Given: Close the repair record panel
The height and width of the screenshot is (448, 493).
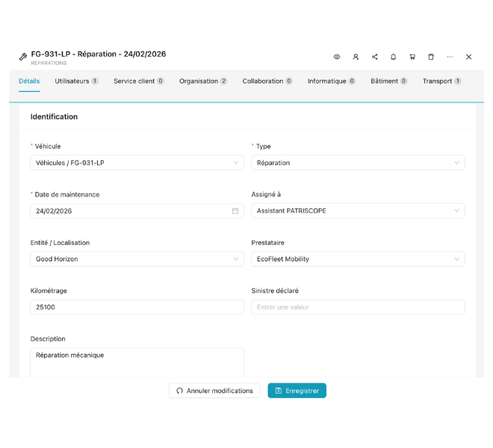Looking at the screenshot, I should [x=469, y=57].
